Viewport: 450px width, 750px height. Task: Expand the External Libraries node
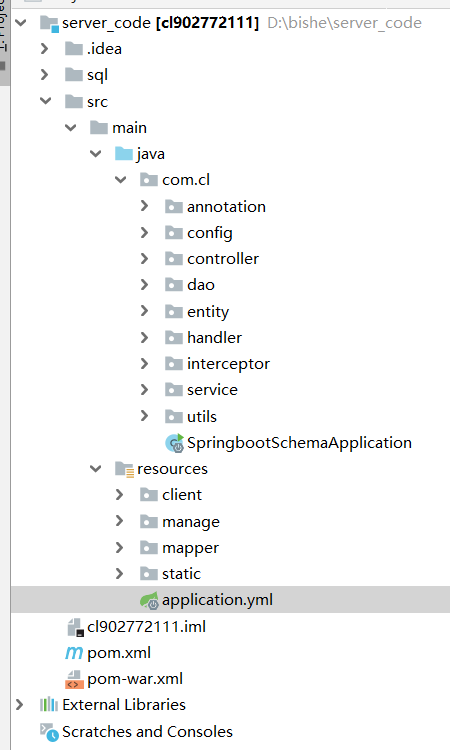19,705
